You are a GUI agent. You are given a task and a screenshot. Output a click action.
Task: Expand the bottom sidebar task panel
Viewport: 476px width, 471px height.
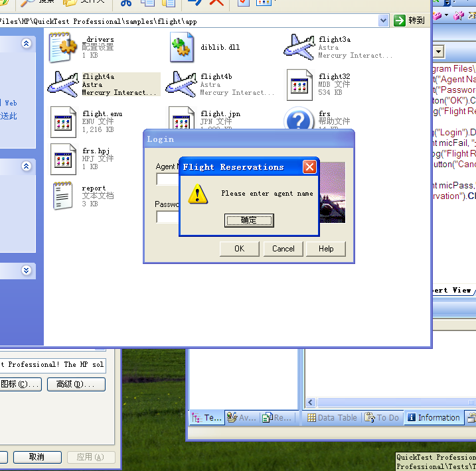pyautogui.click(x=27, y=270)
